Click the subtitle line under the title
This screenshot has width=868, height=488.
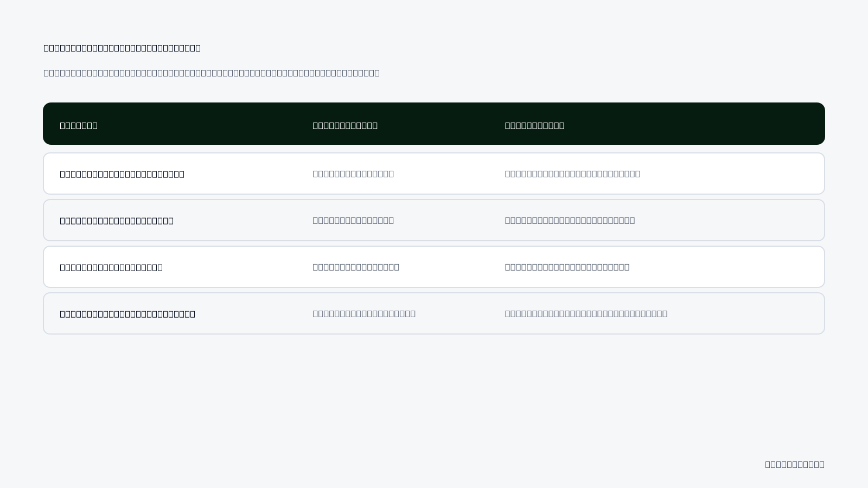(212, 73)
